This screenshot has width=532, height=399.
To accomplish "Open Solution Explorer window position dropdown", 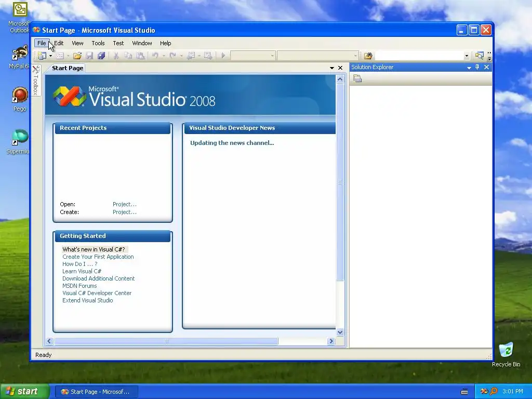I will point(469,68).
